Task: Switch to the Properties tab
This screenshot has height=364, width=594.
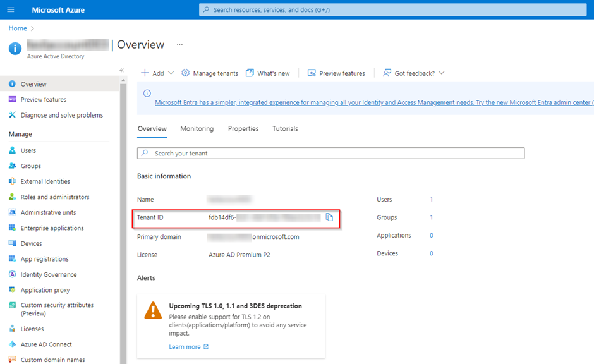Action: pos(243,129)
